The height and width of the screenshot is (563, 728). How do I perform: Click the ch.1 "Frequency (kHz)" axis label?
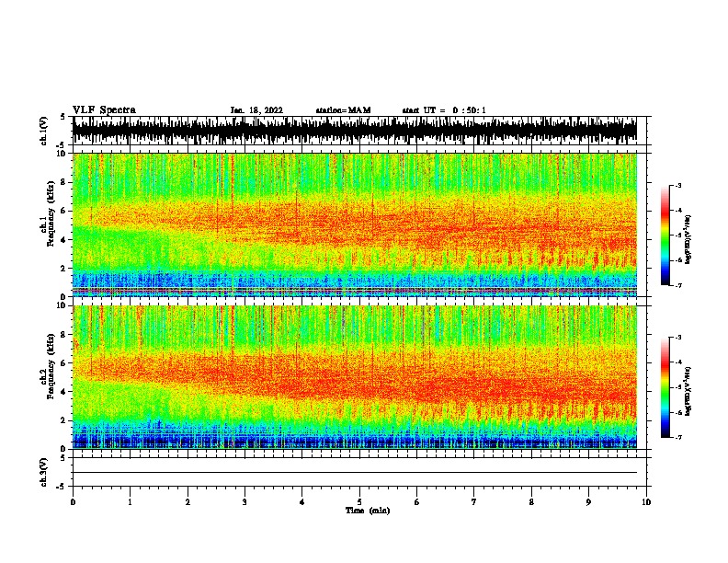(x=51, y=214)
